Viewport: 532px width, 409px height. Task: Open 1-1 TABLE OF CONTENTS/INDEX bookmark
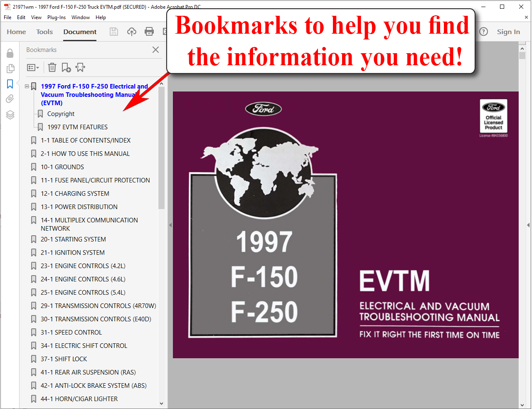[86, 140]
